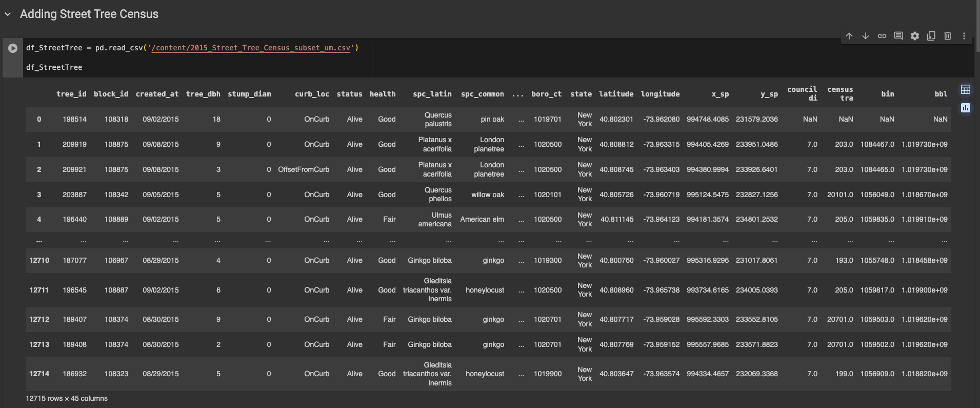The image size is (980, 408).
Task: Move cell down with the down arrow
Action: 866,36
